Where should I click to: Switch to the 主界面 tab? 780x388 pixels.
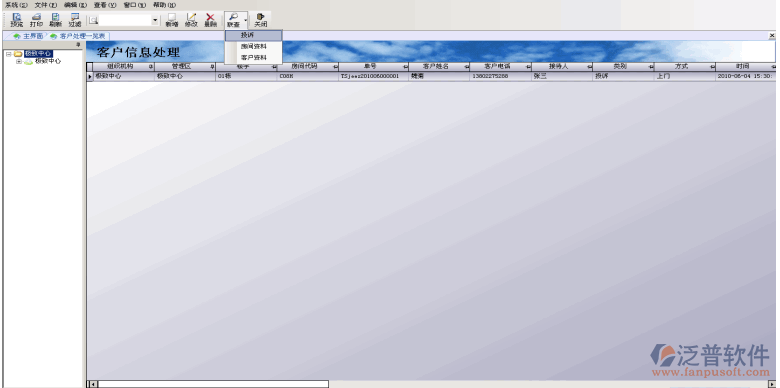(28, 36)
